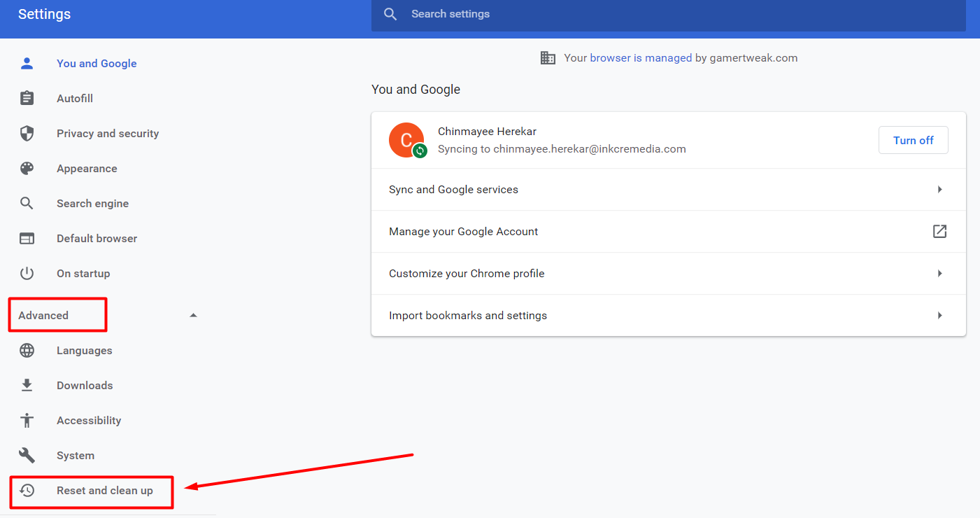Open the Sync and Google services row
This screenshot has height=518, width=980.
pyautogui.click(x=668, y=190)
